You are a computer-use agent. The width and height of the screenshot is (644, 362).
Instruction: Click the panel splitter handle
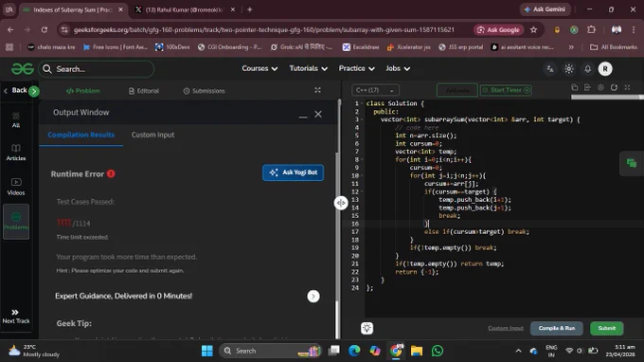(x=341, y=203)
